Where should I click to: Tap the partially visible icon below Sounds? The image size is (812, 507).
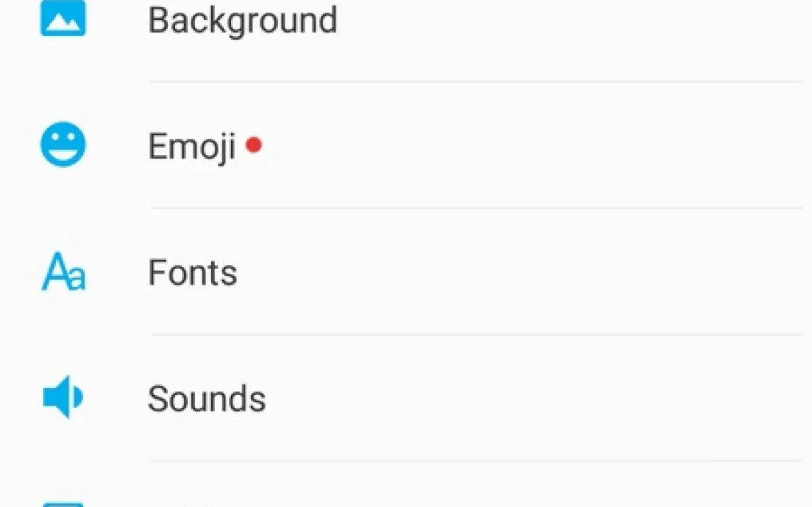(63, 503)
